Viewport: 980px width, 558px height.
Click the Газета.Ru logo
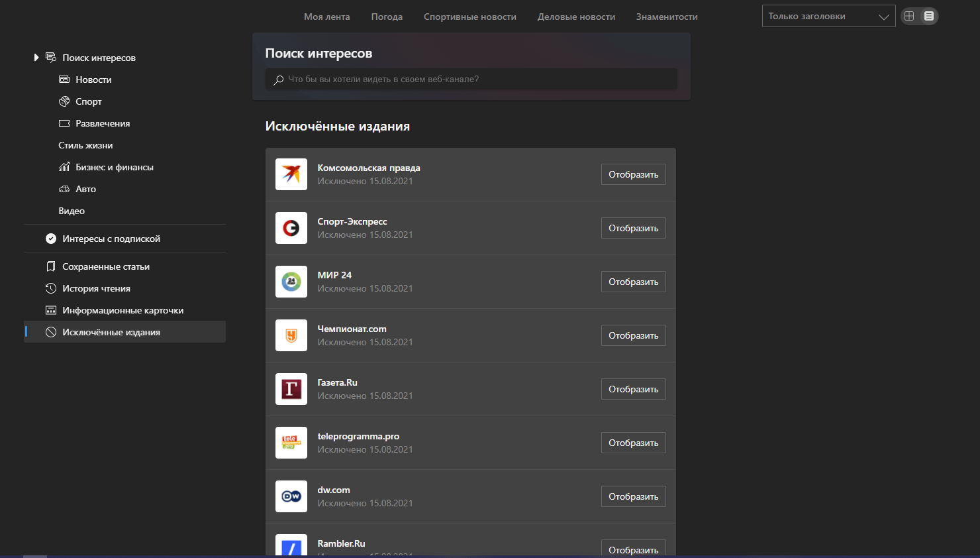pos(291,389)
